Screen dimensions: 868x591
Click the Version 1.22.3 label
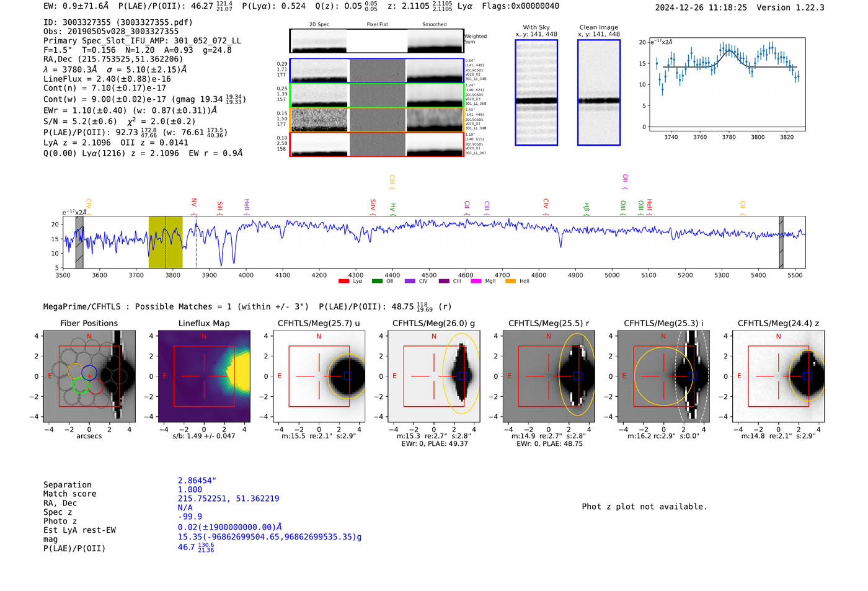(x=790, y=7)
